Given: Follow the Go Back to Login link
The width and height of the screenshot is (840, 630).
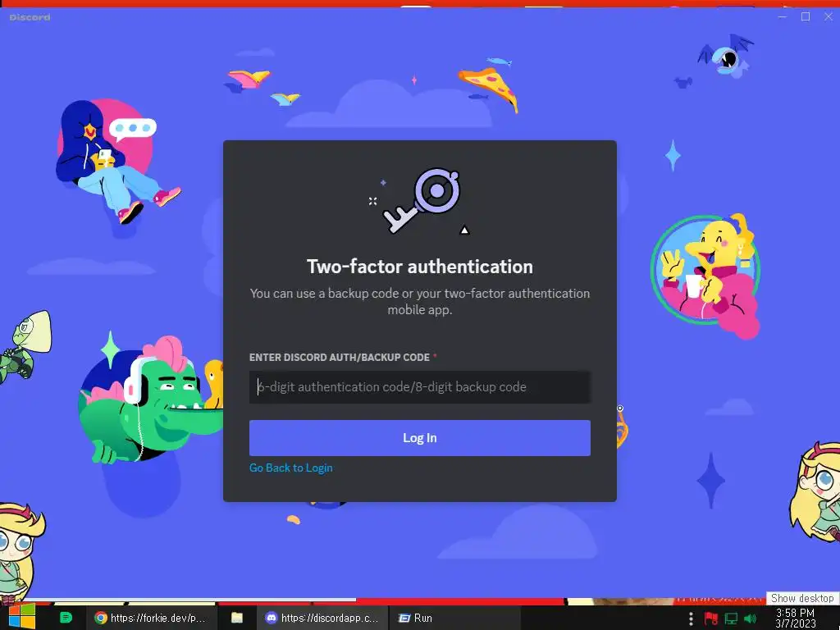Looking at the screenshot, I should (291, 468).
